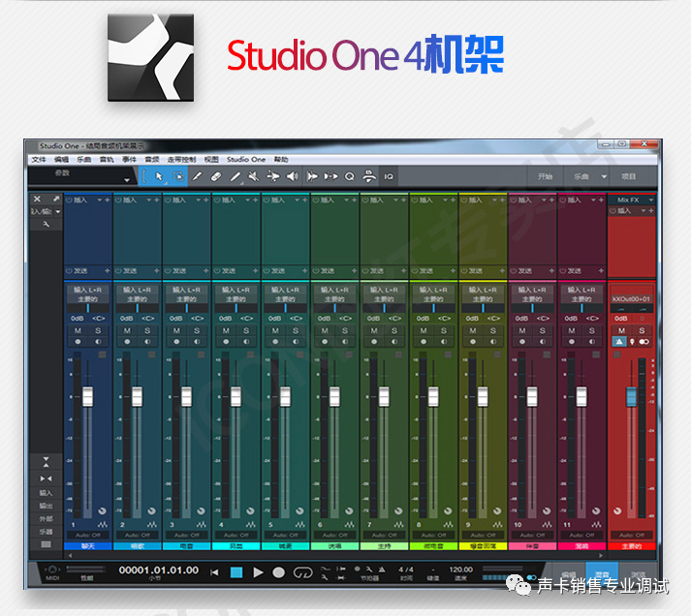Select the Split tool
The width and height of the screenshot is (691, 616).
(197, 176)
